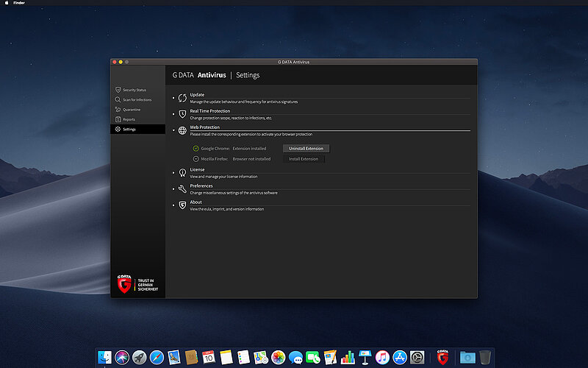Click the Web Protection globe icon

coord(182,130)
